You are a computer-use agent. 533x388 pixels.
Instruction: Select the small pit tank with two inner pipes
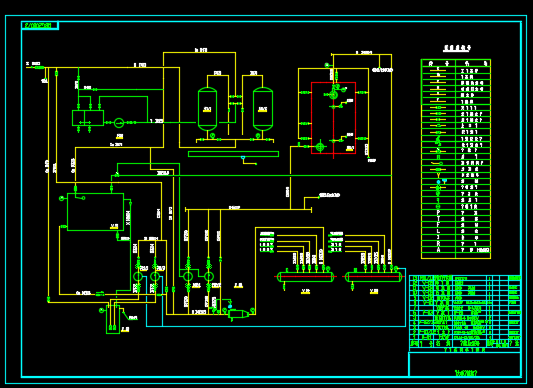pos(113,319)
